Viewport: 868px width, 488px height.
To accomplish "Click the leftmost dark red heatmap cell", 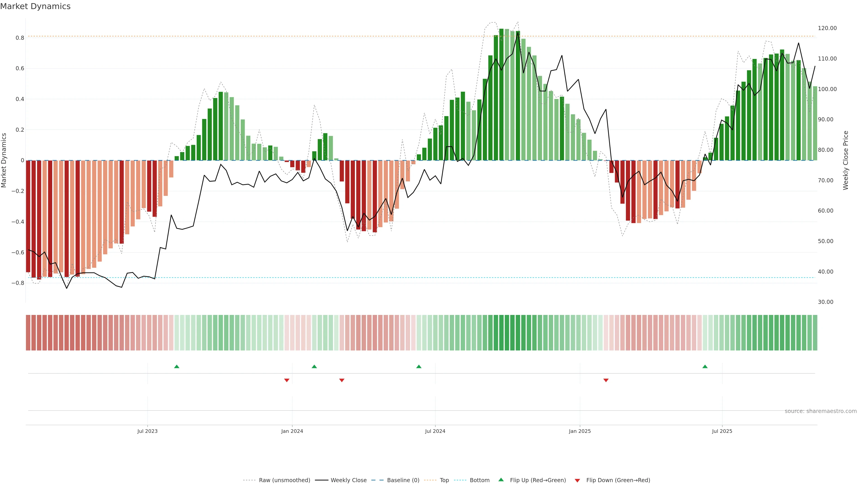I will point(28,333).
